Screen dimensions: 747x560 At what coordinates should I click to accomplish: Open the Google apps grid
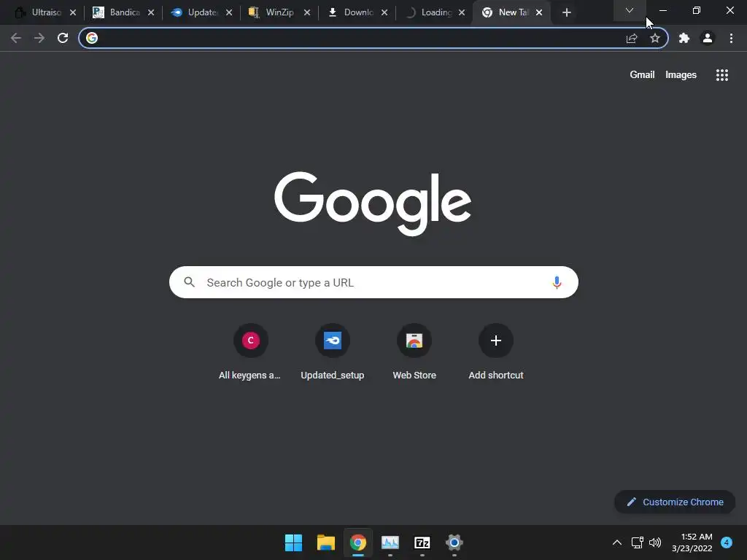coord(721,75)
